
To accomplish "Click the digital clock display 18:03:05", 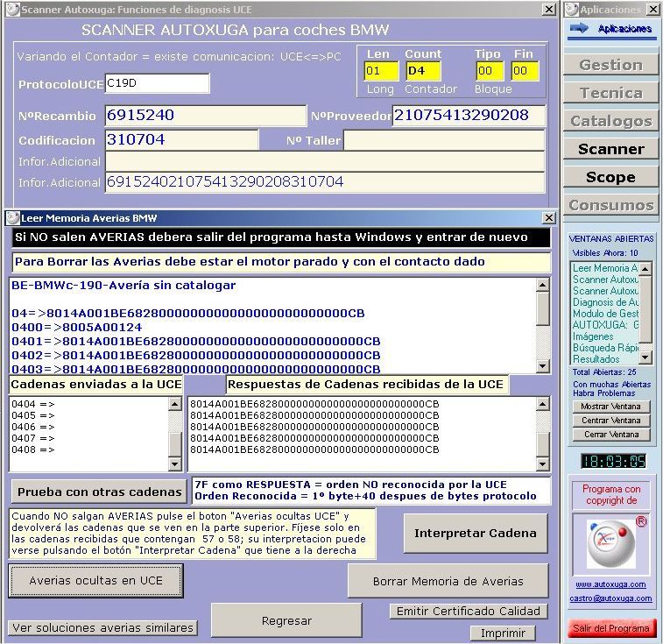I will [x=614, y=461].
